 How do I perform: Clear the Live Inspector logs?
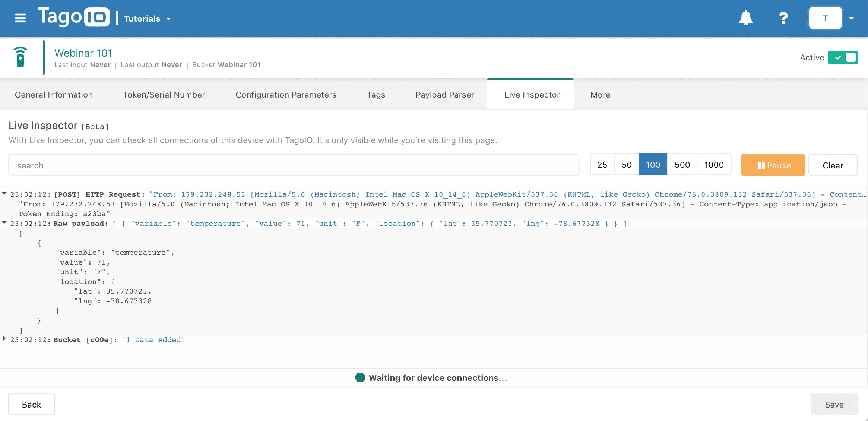pyautogui.click(x=833, y=165)
